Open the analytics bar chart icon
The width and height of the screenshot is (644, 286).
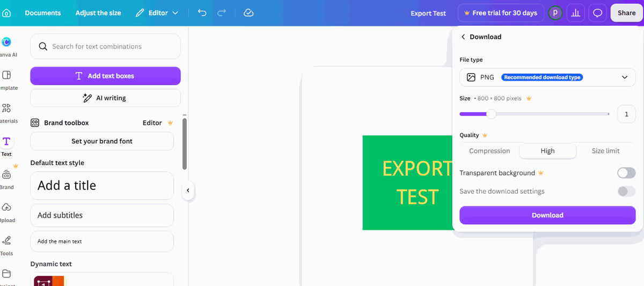click(x=576, y=13)
